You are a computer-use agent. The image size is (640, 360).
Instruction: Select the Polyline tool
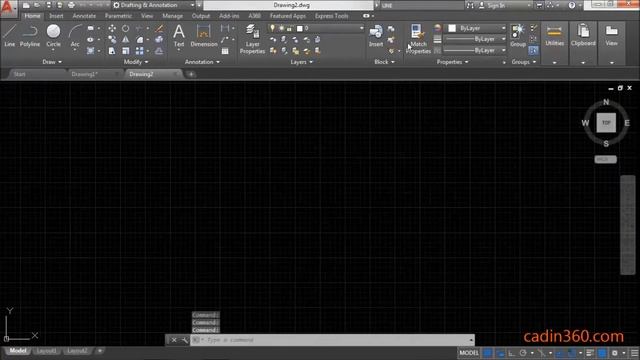[x=30, y=36]
